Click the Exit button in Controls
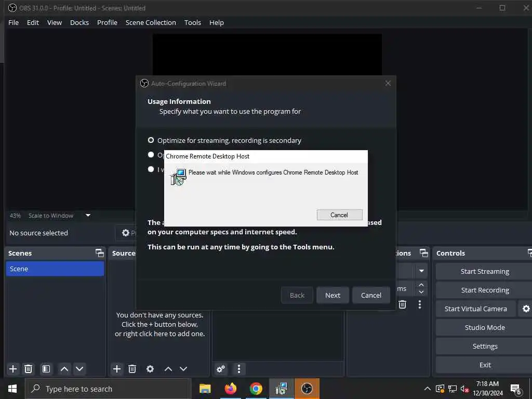This screenshot has height=399, width=532. click(x=485, y=365)
